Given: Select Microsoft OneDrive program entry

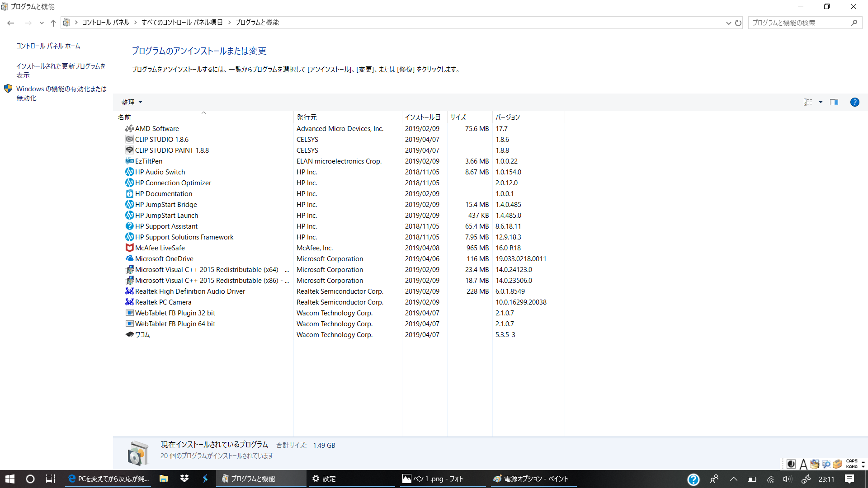Looking at the screenshot, I should pos(164,259).
